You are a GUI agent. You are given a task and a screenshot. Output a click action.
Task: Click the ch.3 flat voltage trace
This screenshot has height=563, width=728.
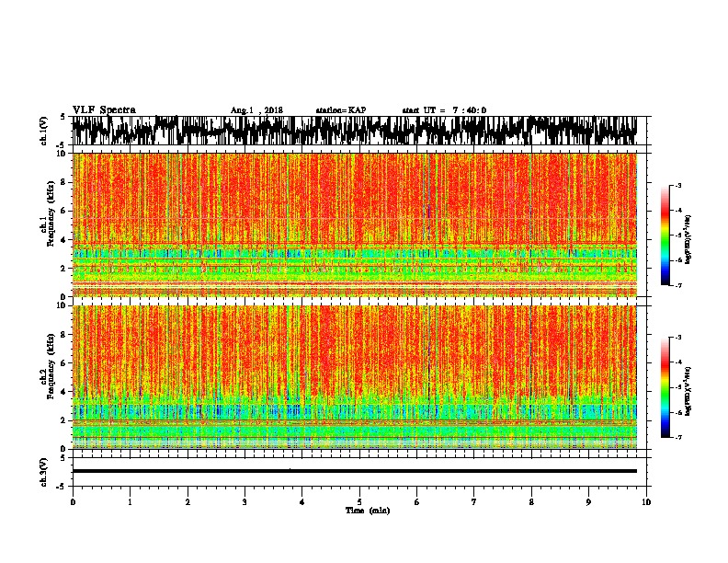pos(355,471)
